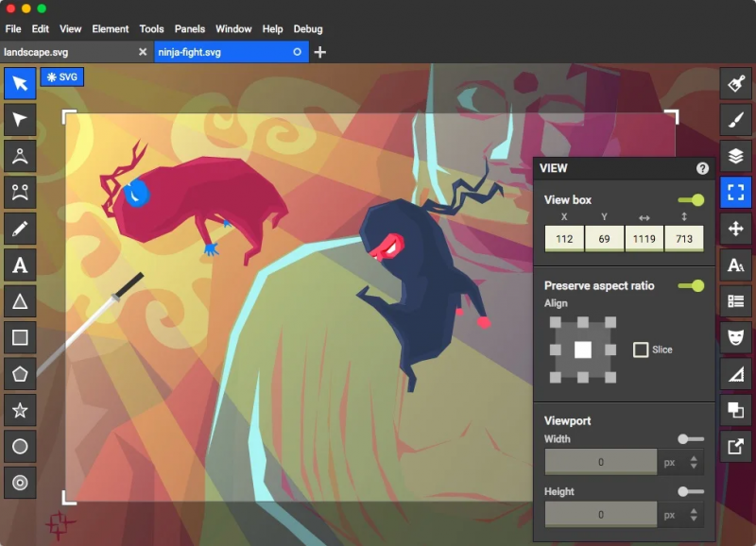The width and height of the screenshot is (756, 546).
Task: Click the View panel help icon
Action: [x=702, y=168]
